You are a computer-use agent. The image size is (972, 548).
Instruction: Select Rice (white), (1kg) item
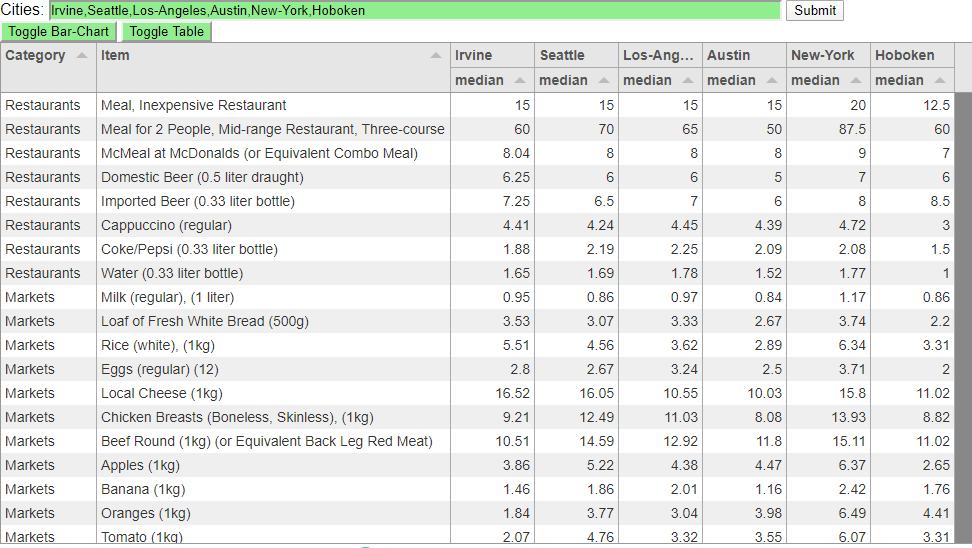(x=157, y=345)
